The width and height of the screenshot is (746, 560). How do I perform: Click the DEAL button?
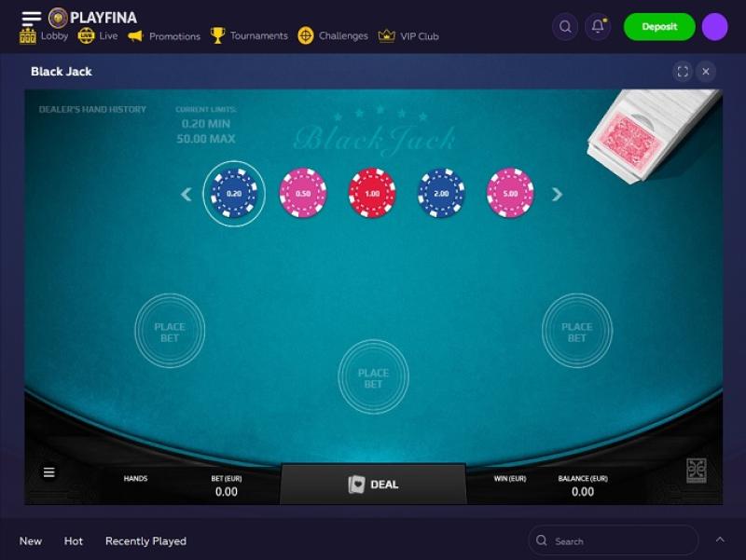tap(374, 485)
